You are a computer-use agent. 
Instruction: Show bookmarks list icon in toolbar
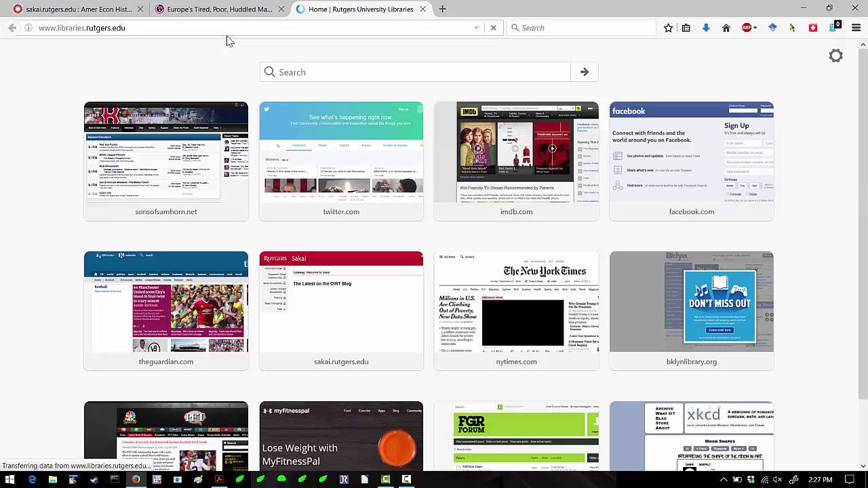tap(686, 28)
